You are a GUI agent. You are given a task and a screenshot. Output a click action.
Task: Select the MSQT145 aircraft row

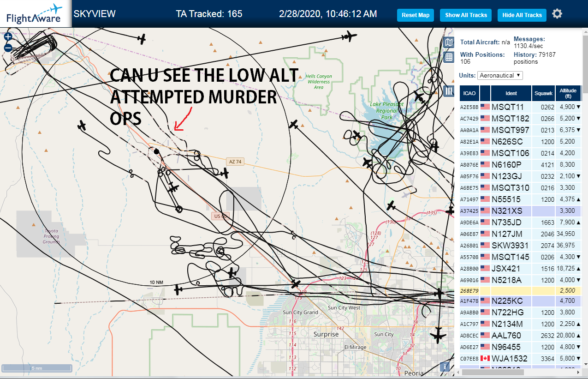point(520,257)
